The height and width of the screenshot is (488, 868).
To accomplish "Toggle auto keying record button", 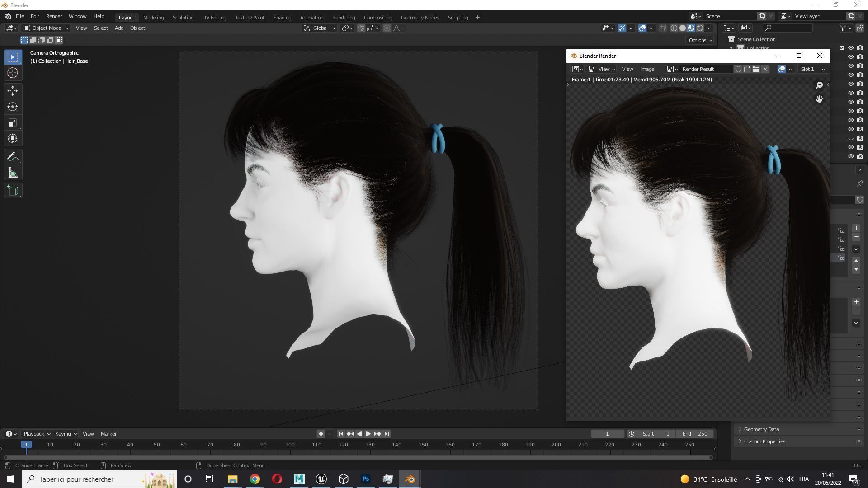I will click(x=321, y=434).
